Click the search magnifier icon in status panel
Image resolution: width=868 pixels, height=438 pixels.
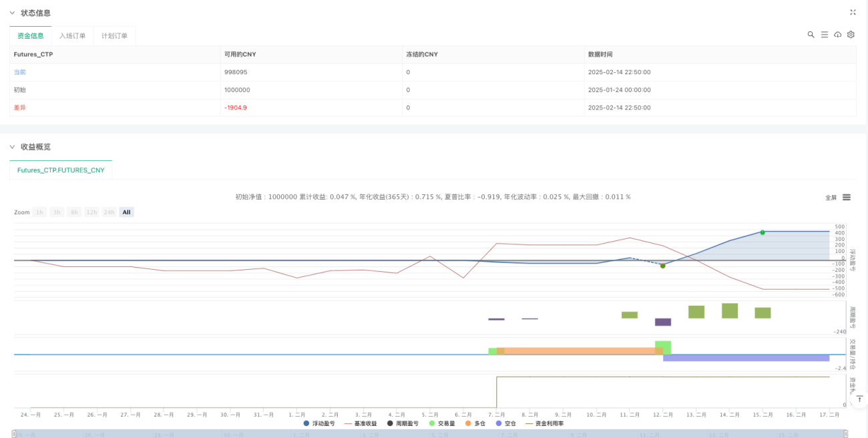click(811, 35)
